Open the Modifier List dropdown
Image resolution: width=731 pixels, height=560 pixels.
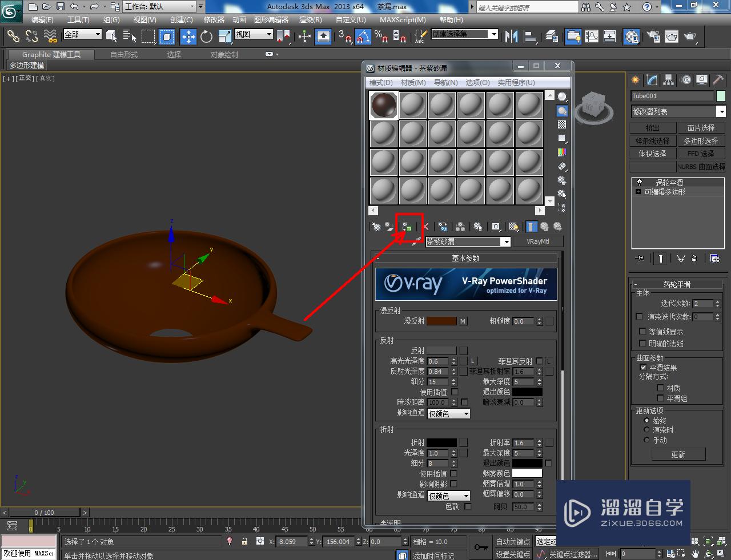pyautogui.click(x=678, y=111)
